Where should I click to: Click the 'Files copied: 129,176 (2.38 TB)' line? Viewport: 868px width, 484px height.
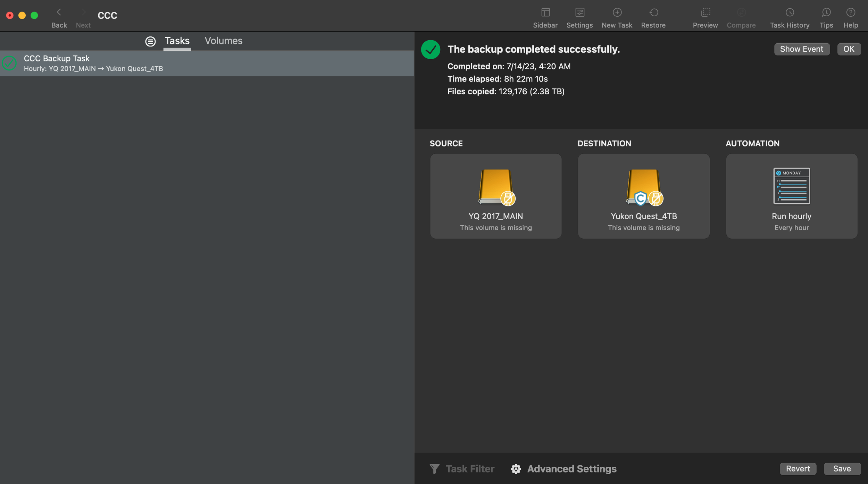tap(506, 91)
